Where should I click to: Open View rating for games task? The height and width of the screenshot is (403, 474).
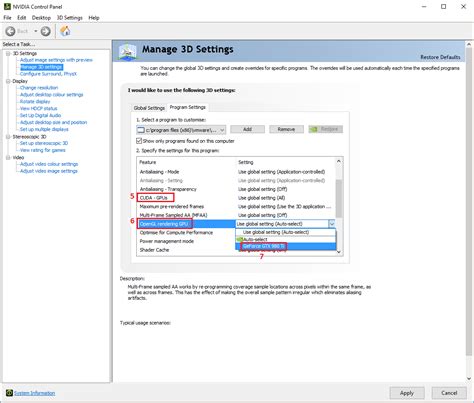[x=43, y=150]
